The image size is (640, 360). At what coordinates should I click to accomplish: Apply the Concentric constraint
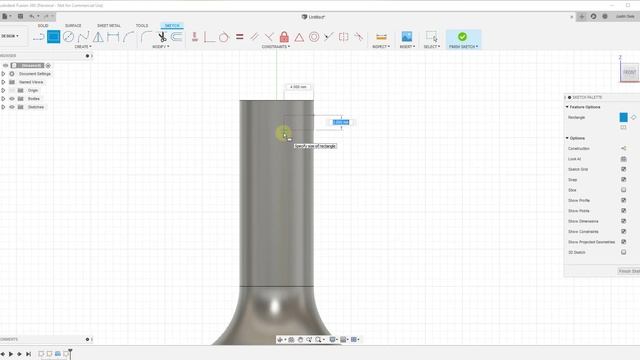pos(314,37)
